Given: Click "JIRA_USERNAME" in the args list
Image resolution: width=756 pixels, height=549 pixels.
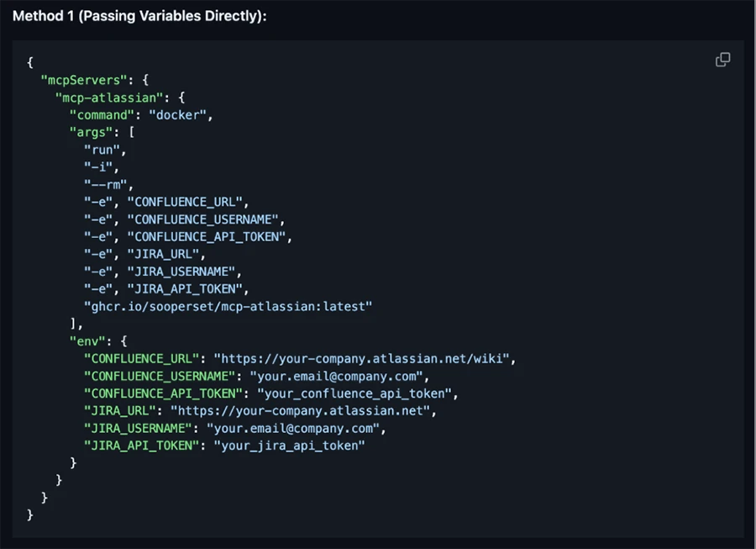Looking at the screenshot, I should (181, 272).
